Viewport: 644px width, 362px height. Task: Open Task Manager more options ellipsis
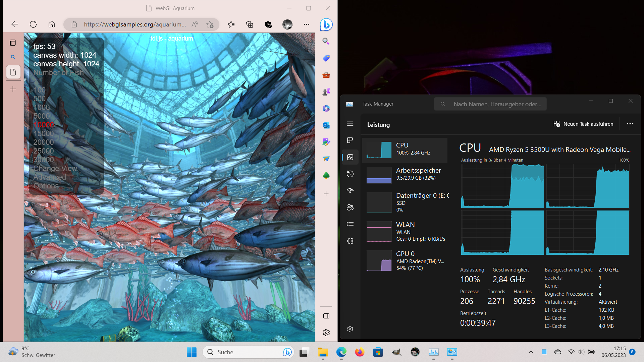point(630,124)
